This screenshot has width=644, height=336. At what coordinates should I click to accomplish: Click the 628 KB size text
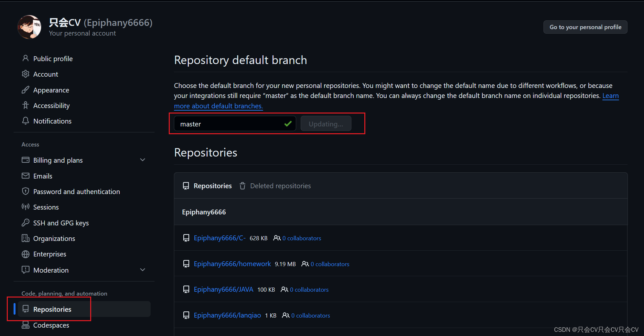tap(259, 238)
